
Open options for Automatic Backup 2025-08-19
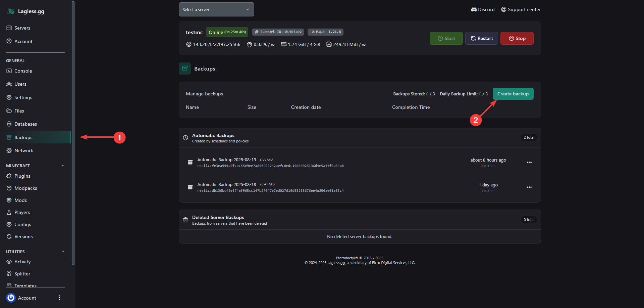coord(529,162)
